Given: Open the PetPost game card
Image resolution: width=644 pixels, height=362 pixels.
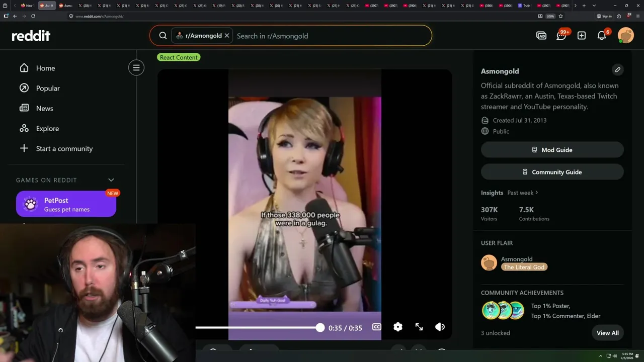Looking at the screenshot, I should 66,204.
